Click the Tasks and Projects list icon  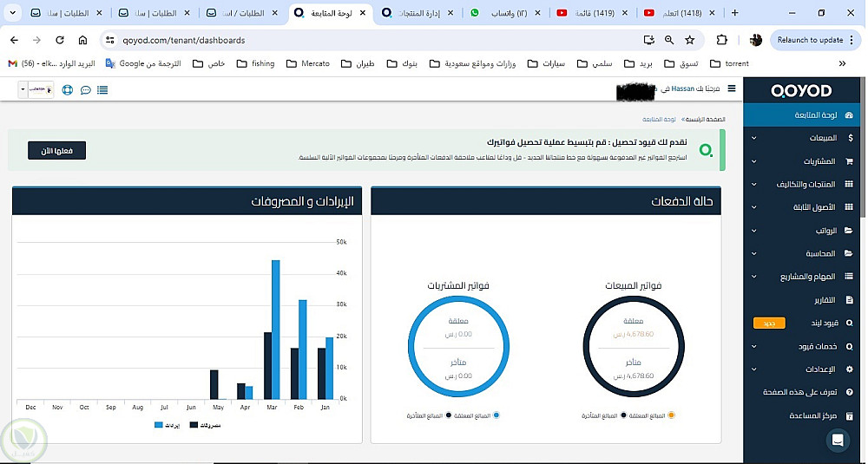(x=849, y=277)
